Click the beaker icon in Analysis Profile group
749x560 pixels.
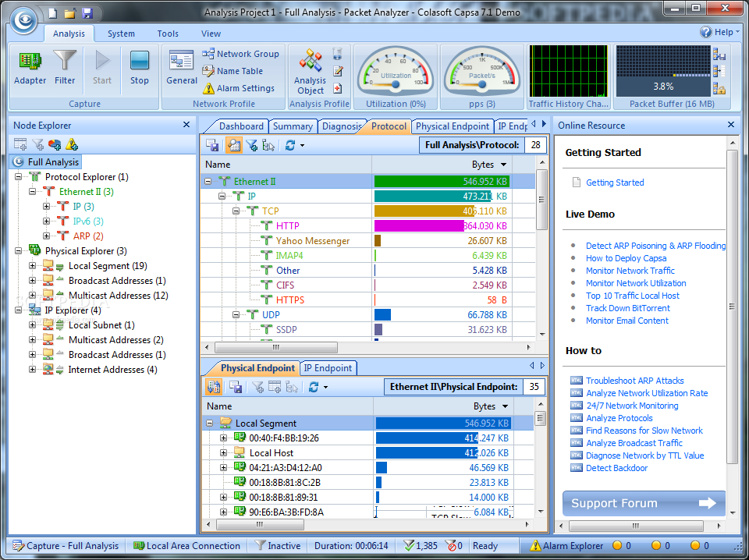[338, 54]
